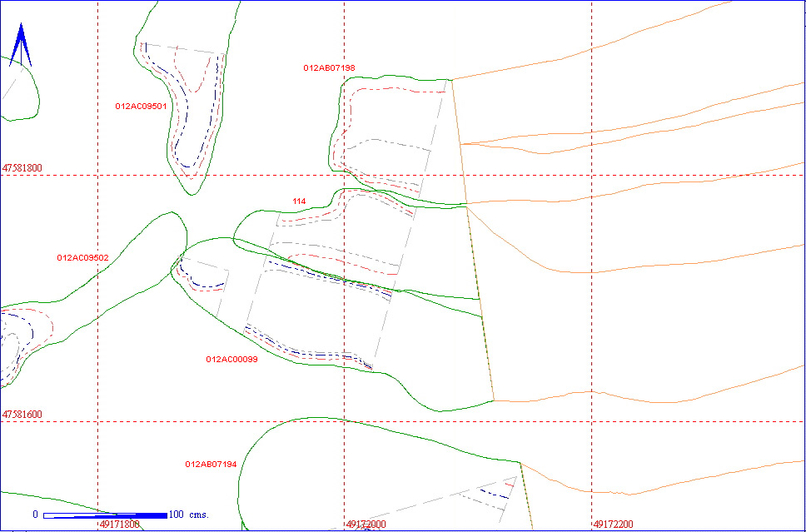Select the parcel label 012AB07194
This screenshot has height=532, width=806.
(x=211, y=465)
